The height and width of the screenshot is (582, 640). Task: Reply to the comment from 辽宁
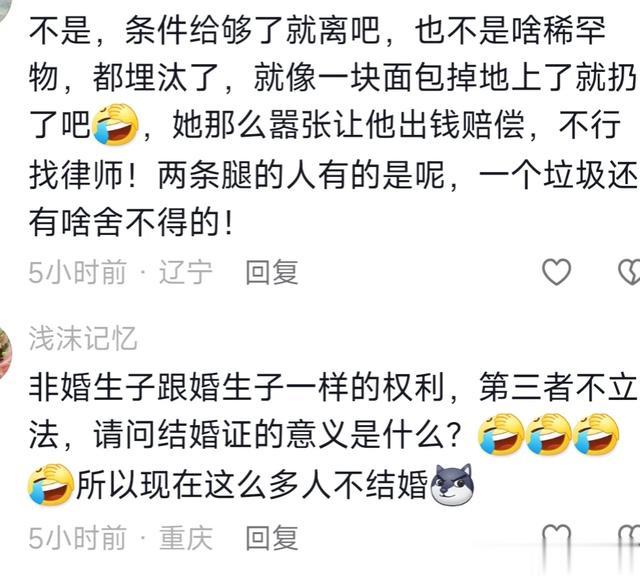pyautogui.click(x=272, y=272)
